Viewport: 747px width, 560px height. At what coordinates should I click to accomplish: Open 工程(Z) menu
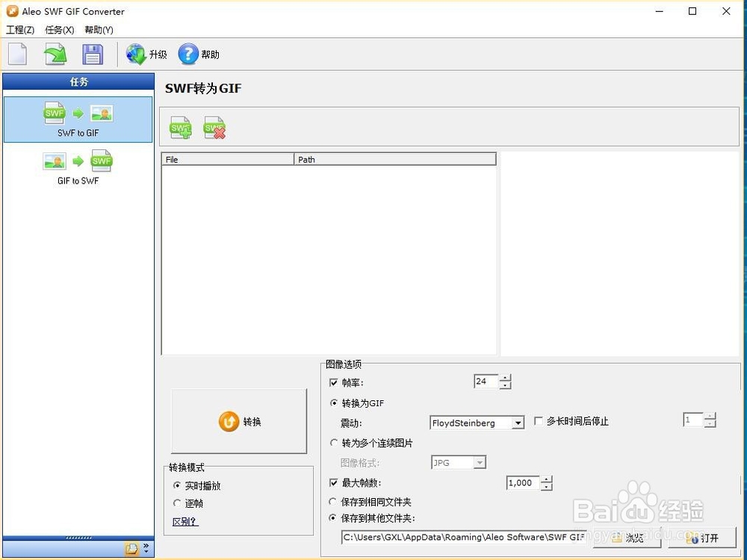pos(20,30)
